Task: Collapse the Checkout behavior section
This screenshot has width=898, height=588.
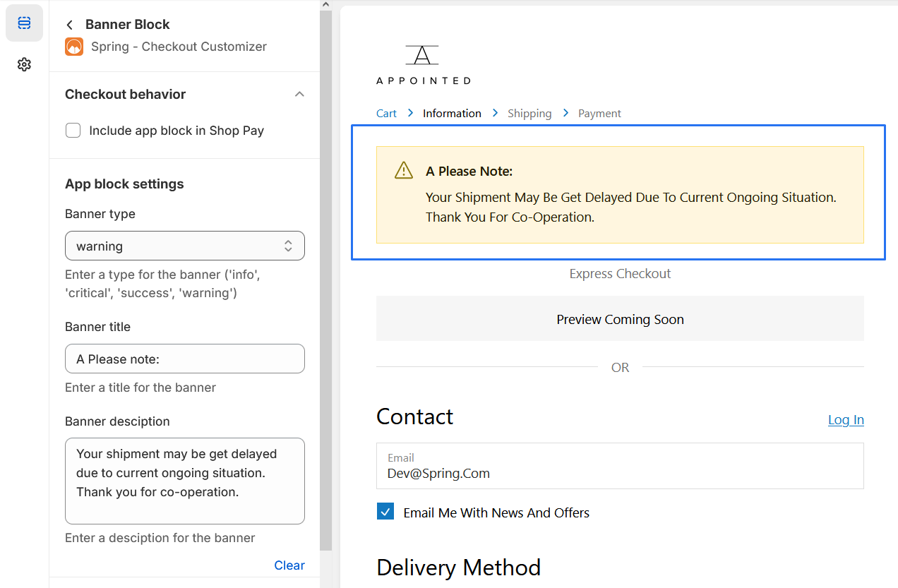Action: pos(299,94)
